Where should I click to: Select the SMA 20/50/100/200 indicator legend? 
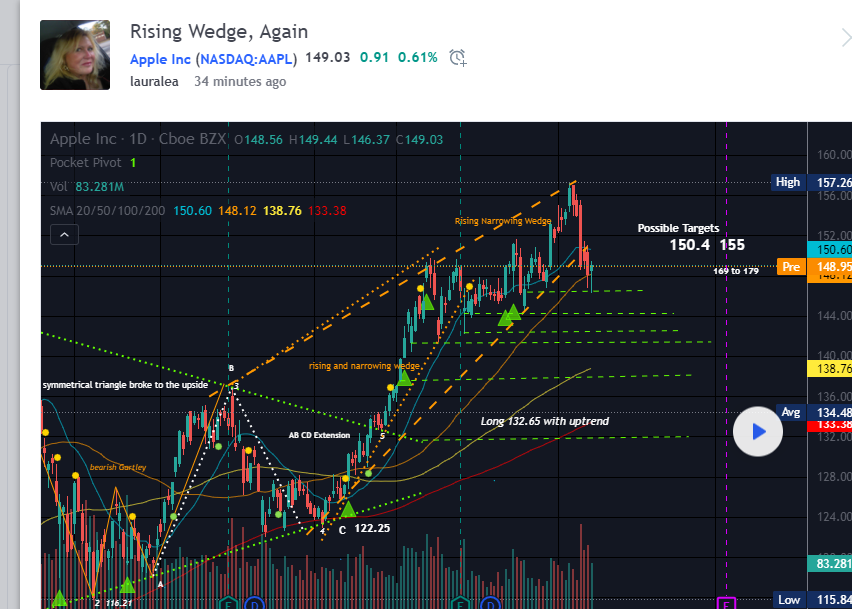pos(108,211)
